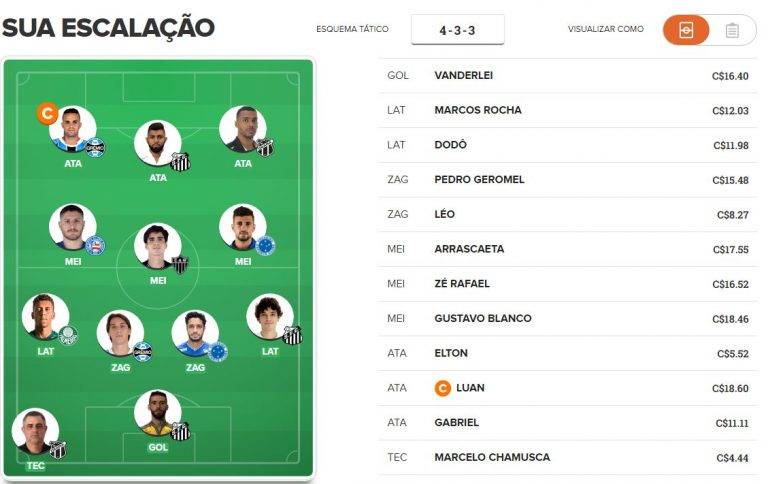Select the goalkeeper avatar on the pitch
This screenshot has height=484, width=768.
point(158,413)
